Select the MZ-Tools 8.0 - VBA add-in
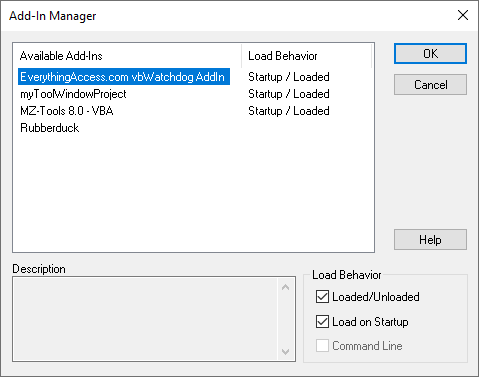 pyautogui.click(x=67, y=111)
